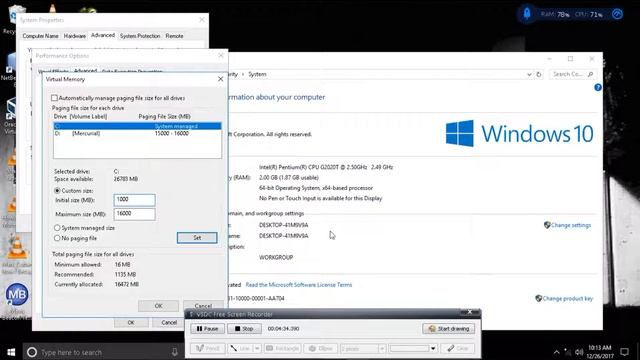
Task: Click the circular icon in RAM/CPU widget
Action: tap(617, 14)
